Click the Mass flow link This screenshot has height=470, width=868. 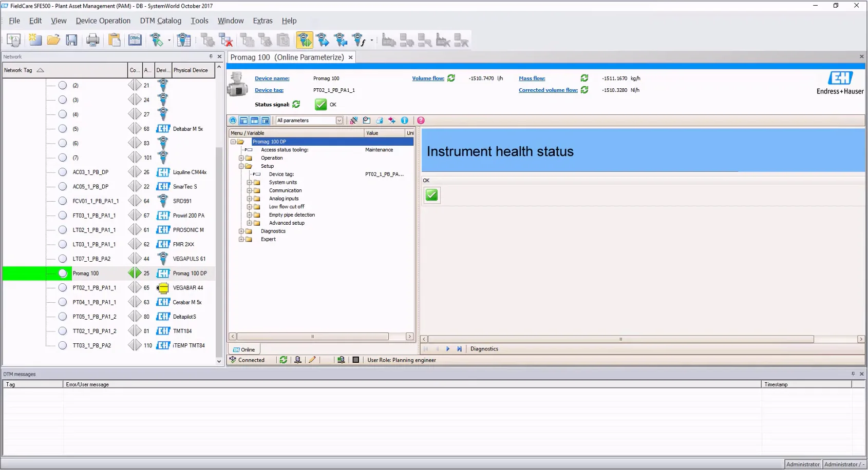[x=532, y=79]
